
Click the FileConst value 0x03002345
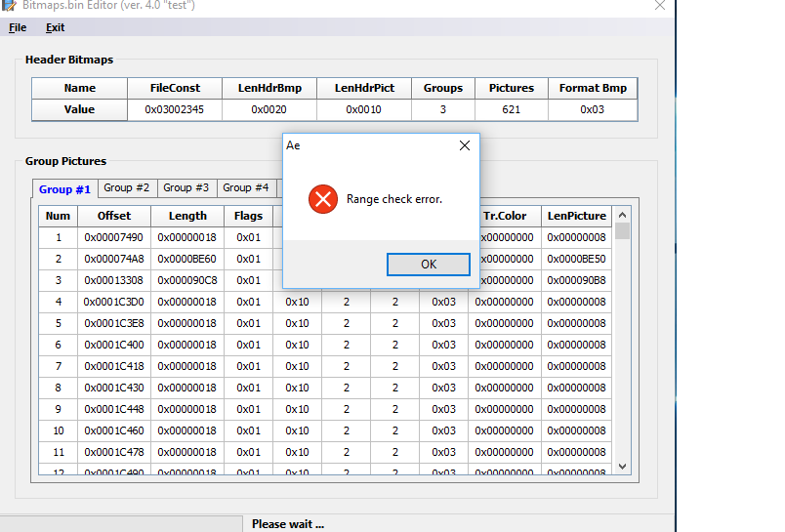pos(175,109)
